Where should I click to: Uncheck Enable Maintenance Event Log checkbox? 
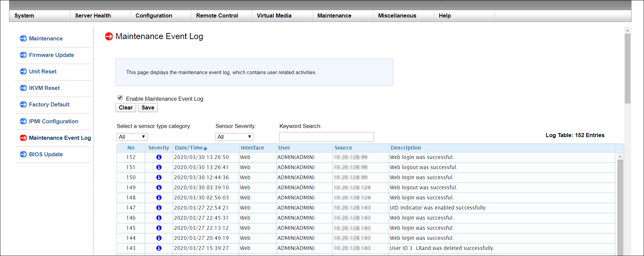pos(120,98)
